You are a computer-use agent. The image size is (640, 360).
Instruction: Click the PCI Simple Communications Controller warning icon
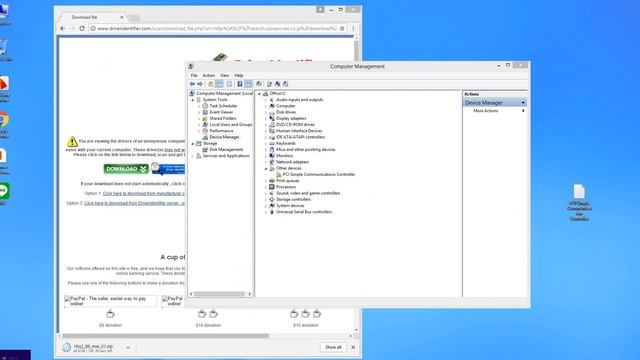click(279, 174)
